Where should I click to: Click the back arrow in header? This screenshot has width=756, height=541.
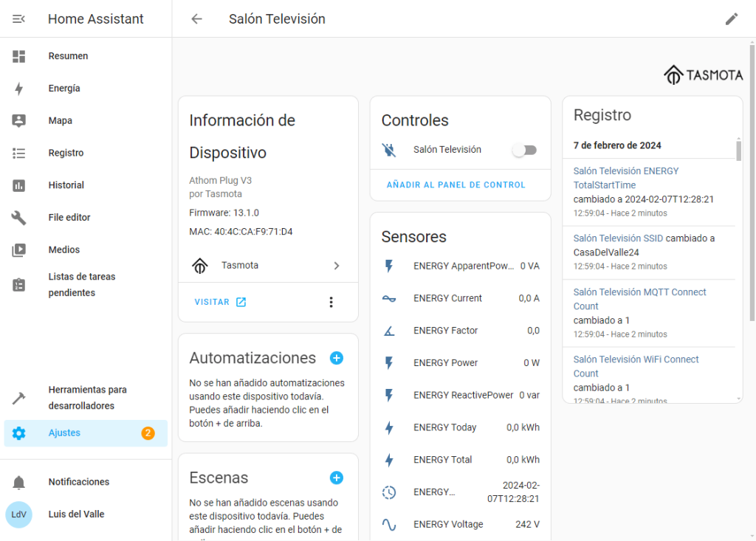click(196, 19)
